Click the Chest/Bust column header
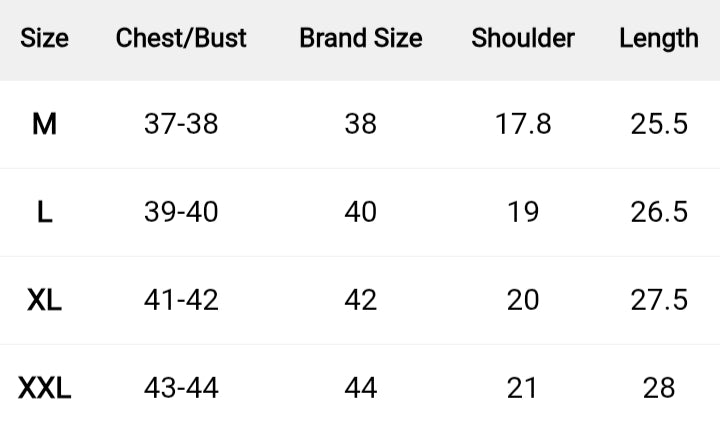720x428 pixels. [x=181, y=39]
